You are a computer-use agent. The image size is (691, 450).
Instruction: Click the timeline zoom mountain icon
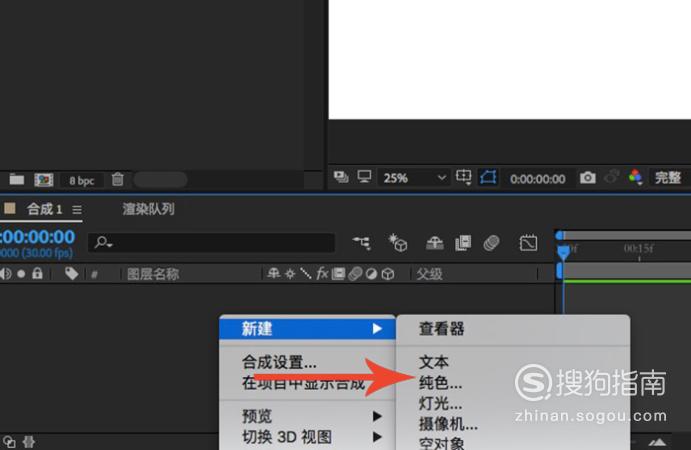pos(657,442)
